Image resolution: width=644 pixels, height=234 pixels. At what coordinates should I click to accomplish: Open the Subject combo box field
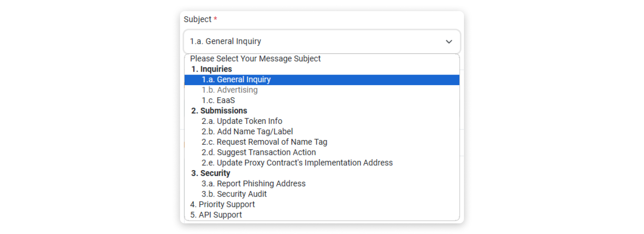[x=322, y=42]
